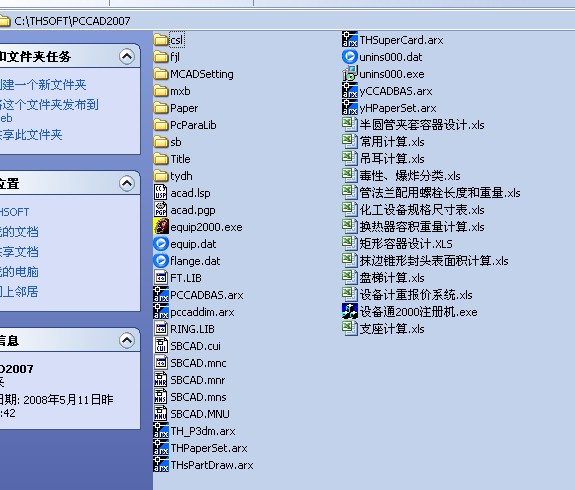Click the PCCADBAS.arx file icon
Viewport: 575px width, 490px height.
click(161, 295)
